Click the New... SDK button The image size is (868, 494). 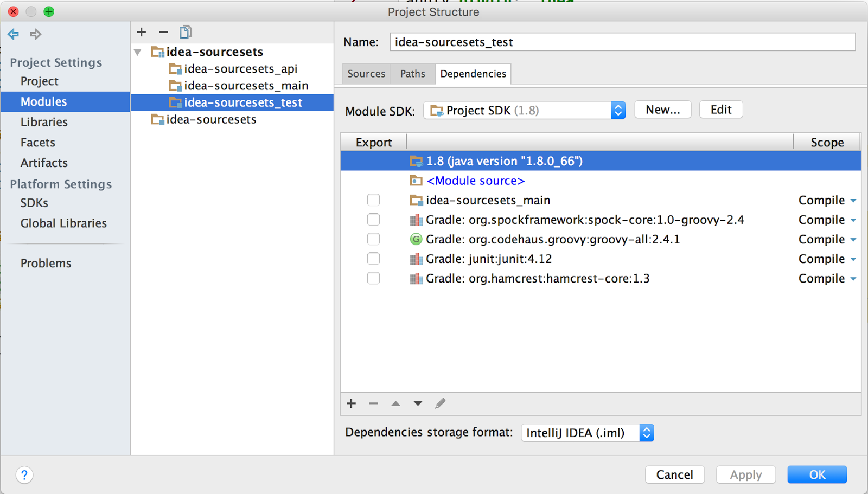pyautogui.click(x=662, y=110)
